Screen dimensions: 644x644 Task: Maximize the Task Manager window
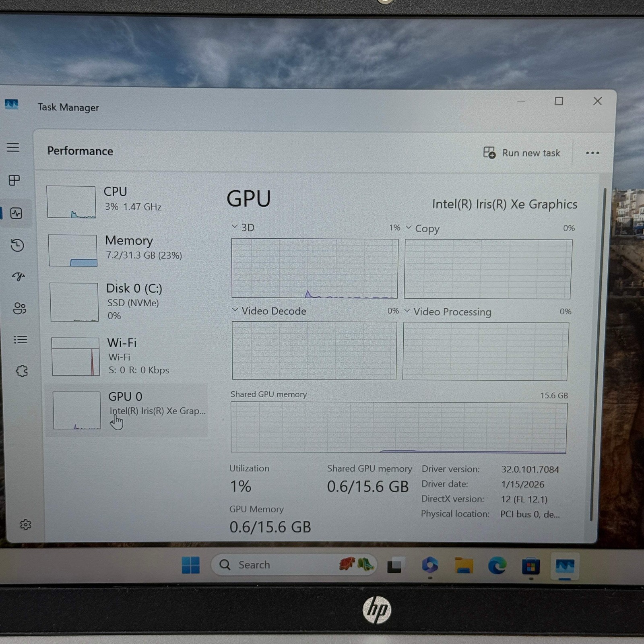click(x=559, y=101)
